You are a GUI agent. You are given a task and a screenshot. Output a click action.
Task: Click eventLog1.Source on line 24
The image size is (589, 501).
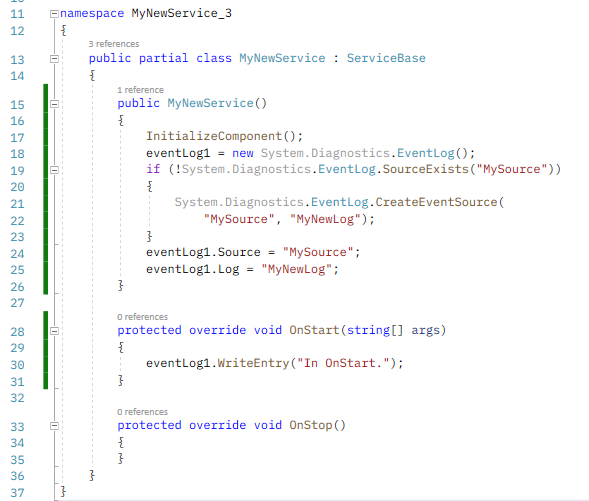203,252
